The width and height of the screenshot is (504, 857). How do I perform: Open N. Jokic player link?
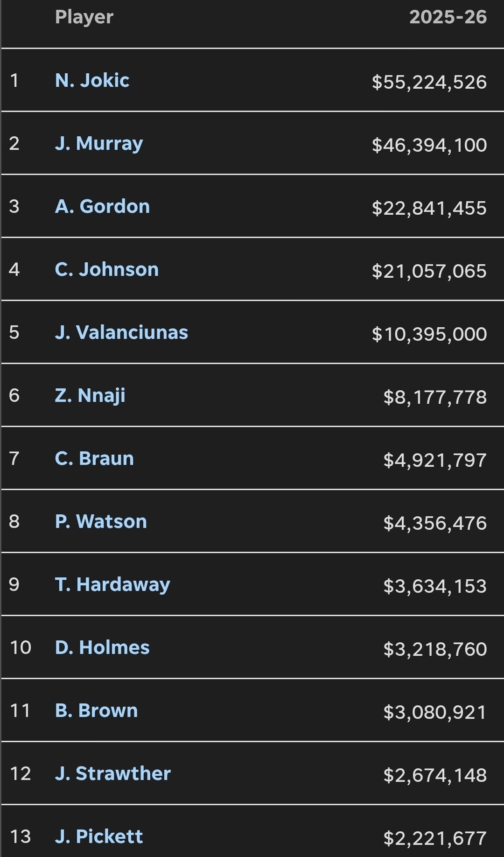(x=92, y=80)
